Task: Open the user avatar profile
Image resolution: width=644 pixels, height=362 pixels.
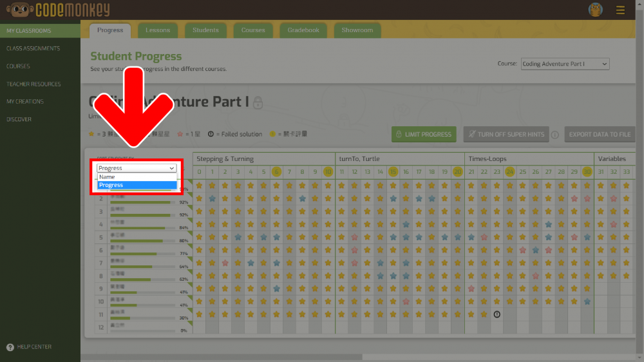Action: pyautogui.click(x=595, y=10)
